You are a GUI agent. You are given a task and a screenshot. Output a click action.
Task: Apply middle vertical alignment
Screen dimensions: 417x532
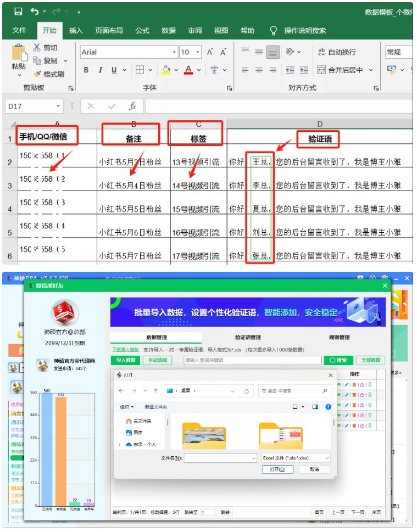click(x=259, y=52)
